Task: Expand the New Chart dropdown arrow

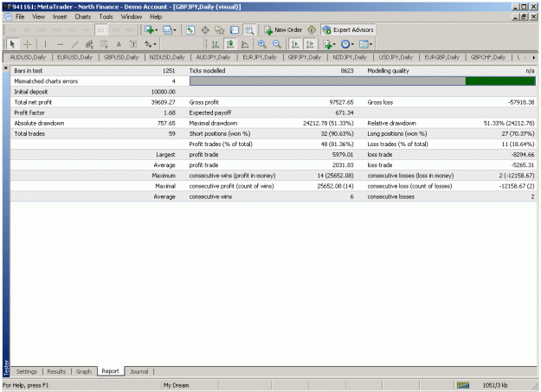Action: (x=157, y=30)
